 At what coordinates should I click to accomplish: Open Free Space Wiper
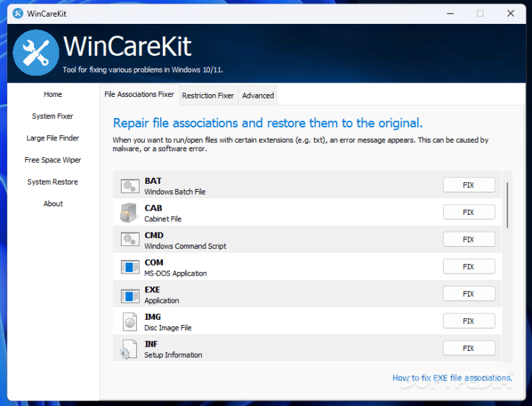53,160
